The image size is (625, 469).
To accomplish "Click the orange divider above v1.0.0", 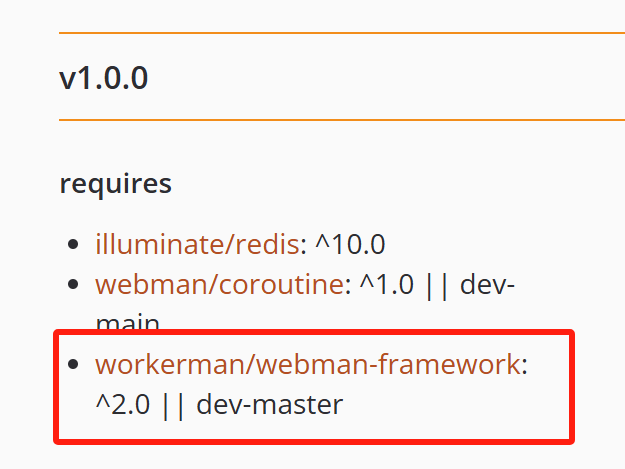I will coord(342,33).
